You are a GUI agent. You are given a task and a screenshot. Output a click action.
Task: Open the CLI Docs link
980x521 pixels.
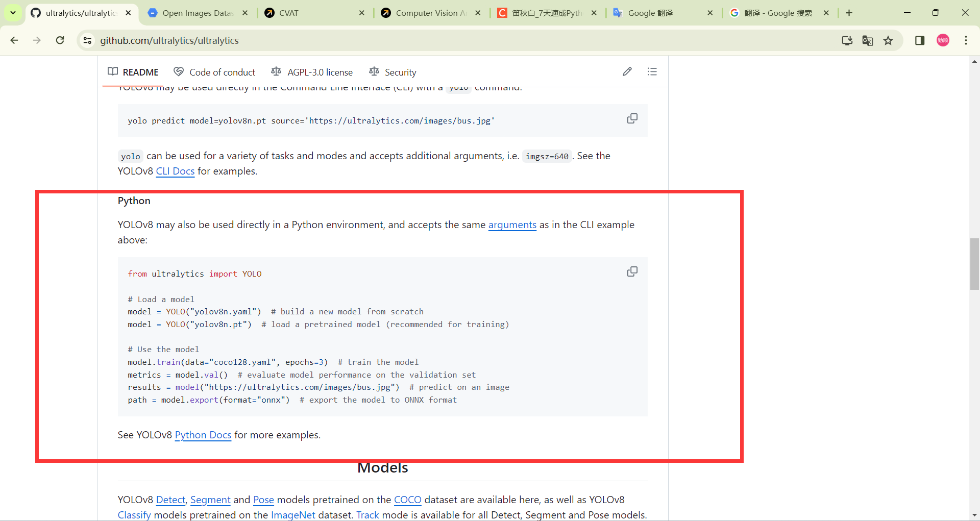coord(175,171)
